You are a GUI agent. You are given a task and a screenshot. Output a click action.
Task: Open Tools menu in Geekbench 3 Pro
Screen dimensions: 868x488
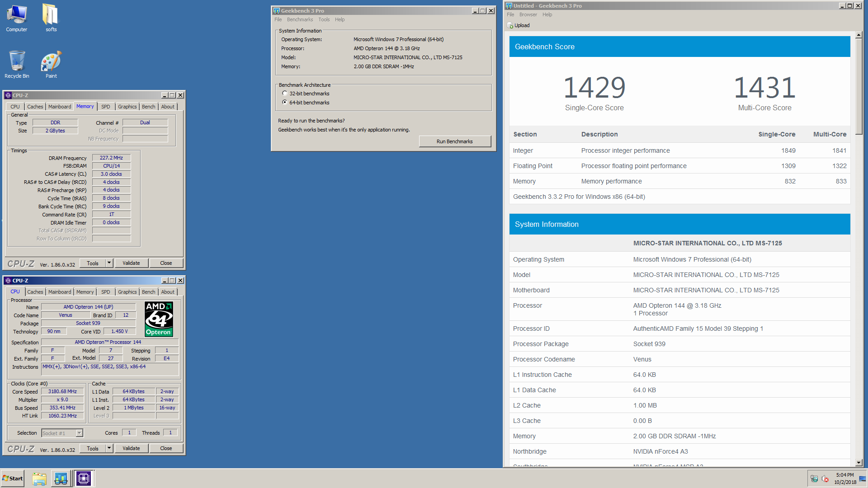coord(324,19)
